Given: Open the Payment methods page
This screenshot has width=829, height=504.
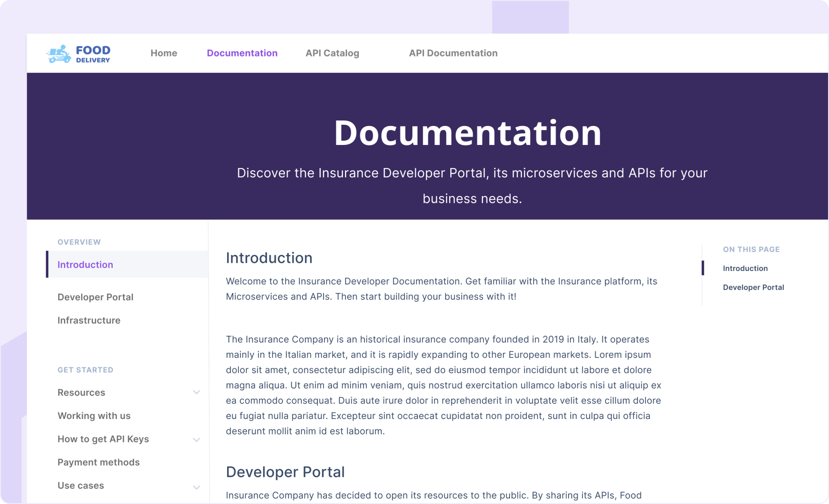Looking at the screenshot, I should pos(98,462).
